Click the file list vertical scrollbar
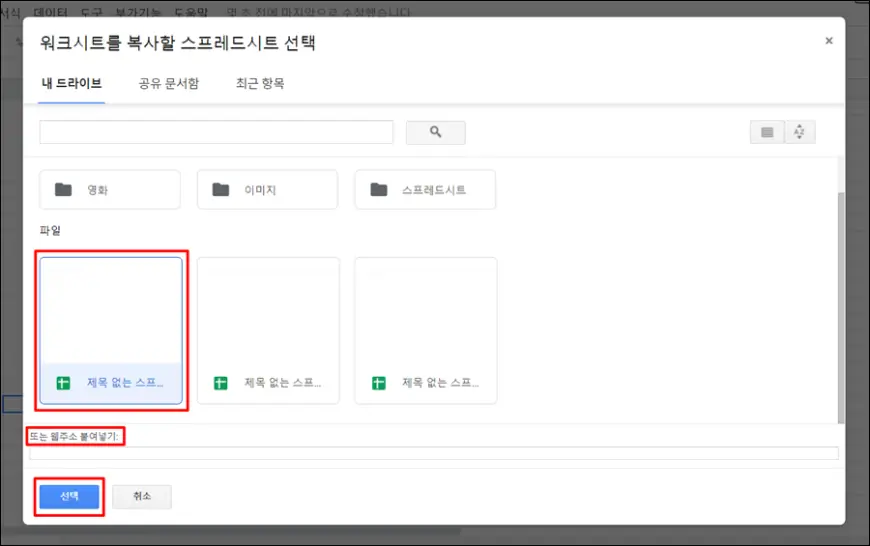Image resolution: width=870 pixels, height=546 pixels. 840,300
